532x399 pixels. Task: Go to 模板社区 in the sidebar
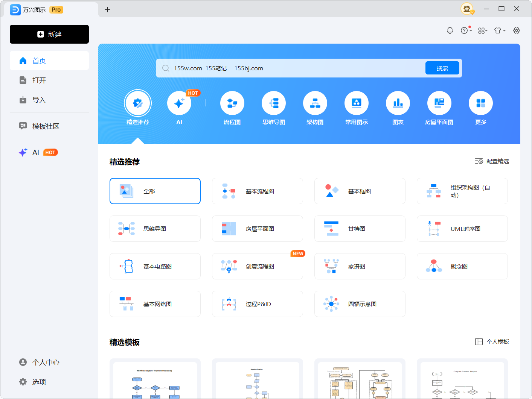coord(46,126)
